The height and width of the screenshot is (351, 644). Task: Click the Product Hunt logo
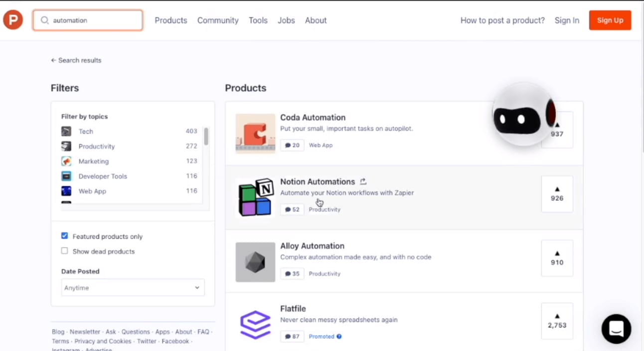point(13,20)
